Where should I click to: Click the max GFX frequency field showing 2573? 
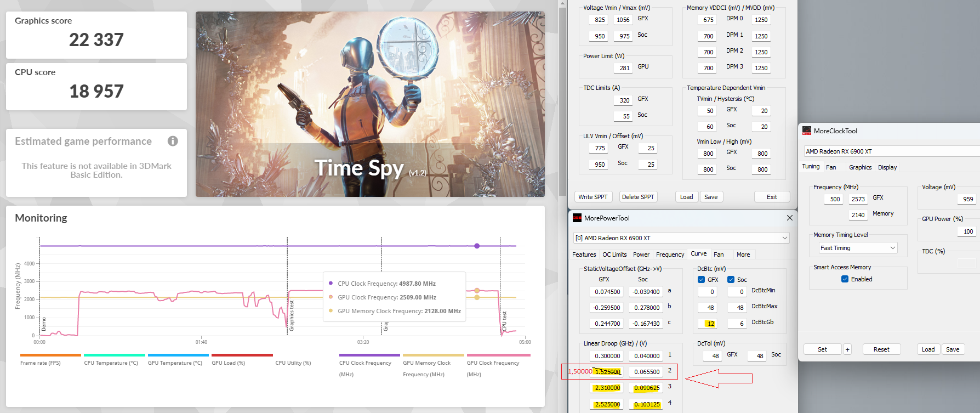[x=858, y=199]
